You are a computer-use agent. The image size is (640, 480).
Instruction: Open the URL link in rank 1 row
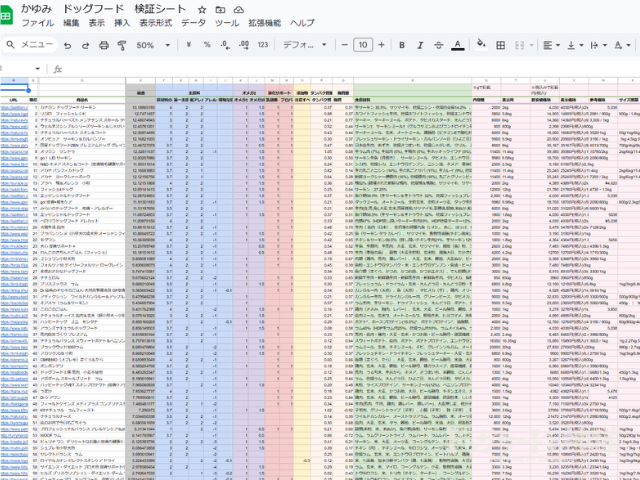click(14, 107)
